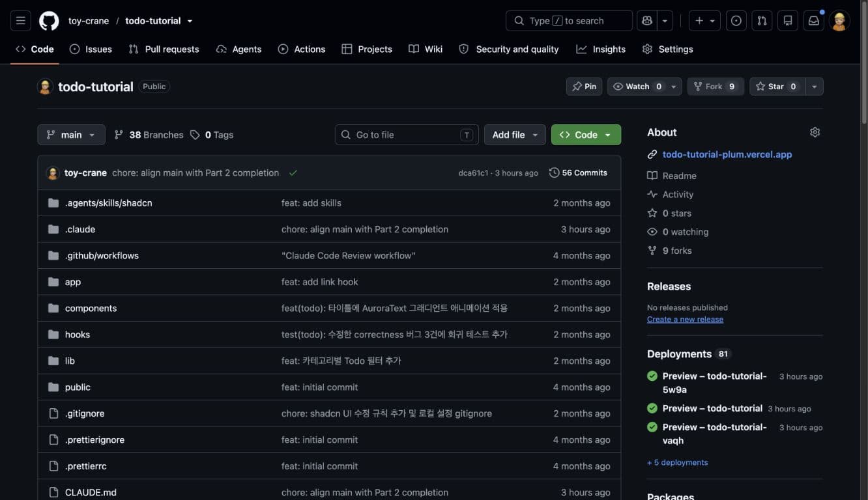Go to the repository Settings tab
The width and height of the screenshot is (868, 500).
tap(667, 49)
